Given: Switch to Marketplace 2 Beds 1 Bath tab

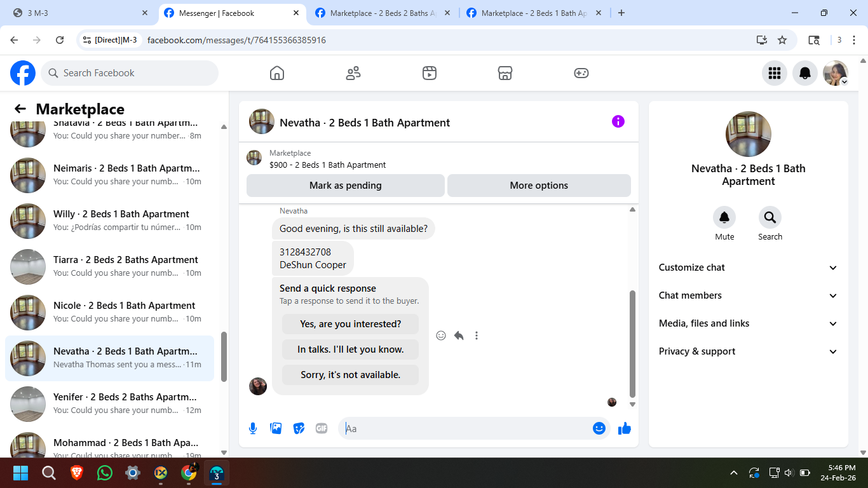Looking at the screenshot, I should [x=534, y=13].
